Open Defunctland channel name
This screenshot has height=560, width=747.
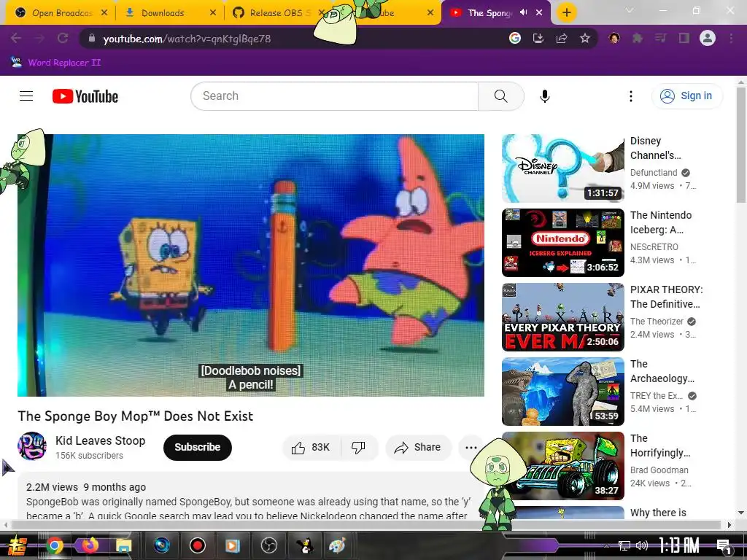pyautogui.click(x=653, y=172)
